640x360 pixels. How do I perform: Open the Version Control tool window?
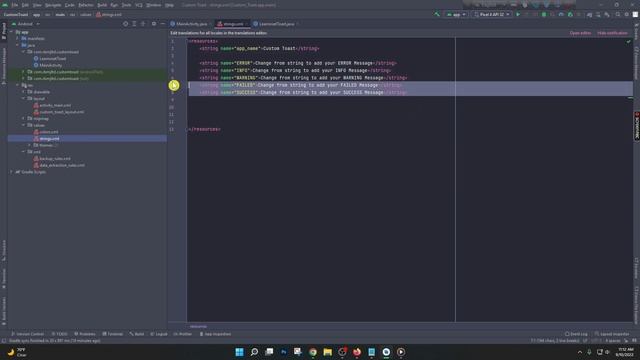point(27,334)
